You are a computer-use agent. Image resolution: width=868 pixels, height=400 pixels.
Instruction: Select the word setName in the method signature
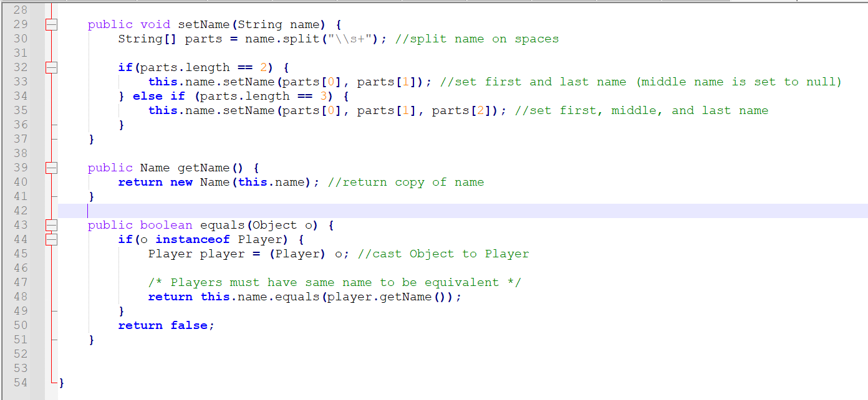[x=204, y=24]
